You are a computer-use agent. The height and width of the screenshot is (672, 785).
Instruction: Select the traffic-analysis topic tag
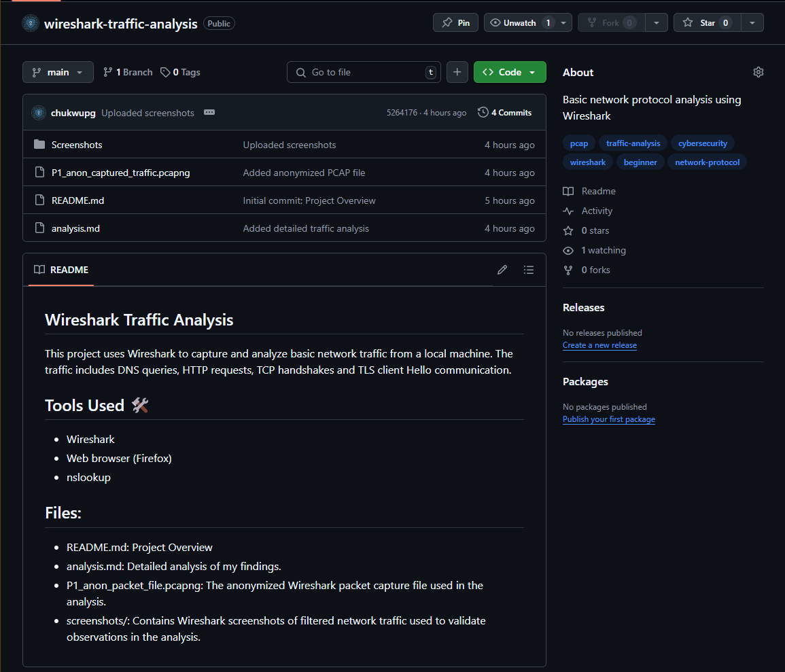tap(633, 143)
